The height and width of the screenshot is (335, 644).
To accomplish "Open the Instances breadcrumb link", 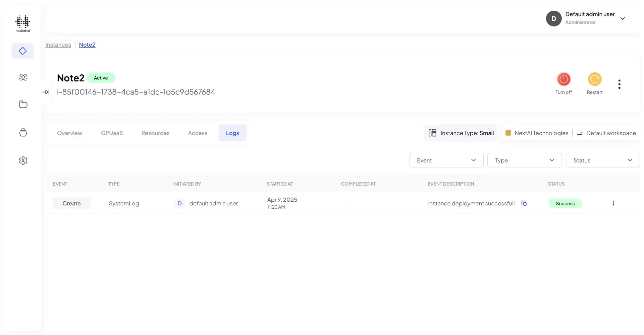I will [58, 45].
